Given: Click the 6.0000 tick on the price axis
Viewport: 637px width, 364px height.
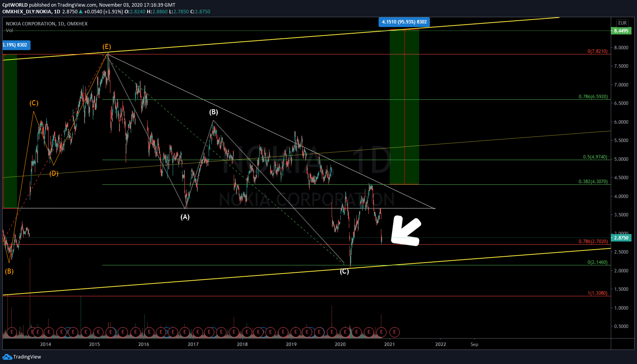Looking at the screenshot, I should pos(621,122).
